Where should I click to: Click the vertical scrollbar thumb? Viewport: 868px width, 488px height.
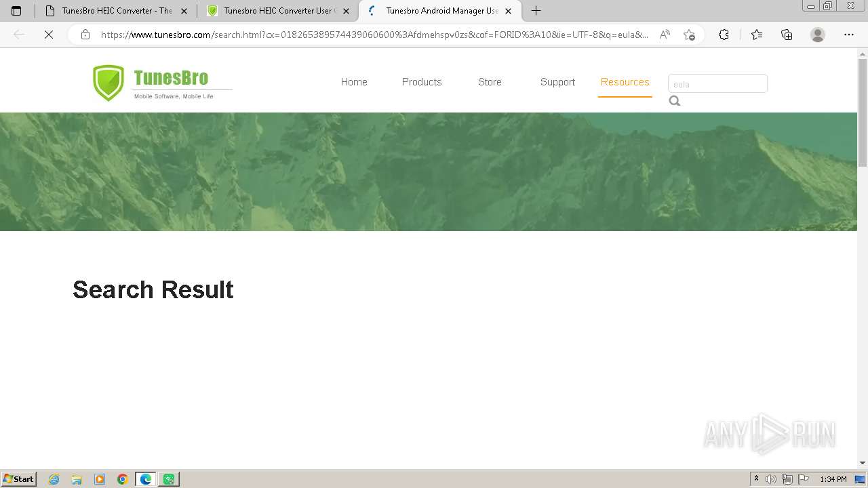coord(863,113)
